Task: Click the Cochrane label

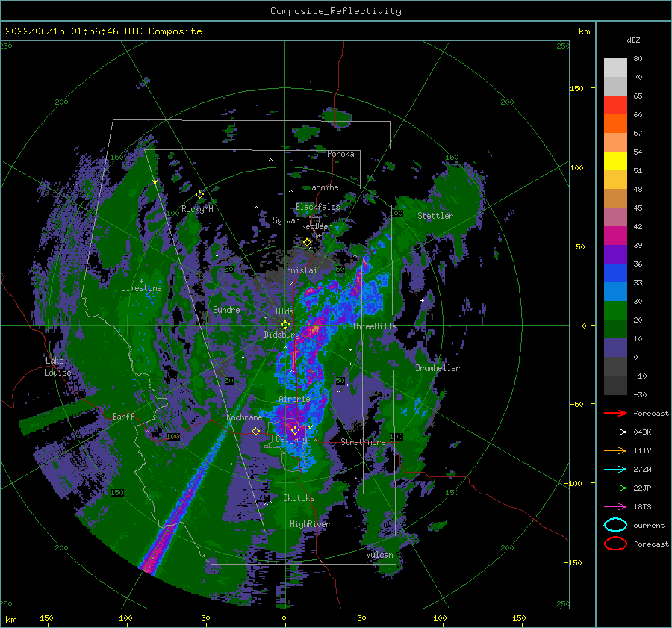Action: 244,417
